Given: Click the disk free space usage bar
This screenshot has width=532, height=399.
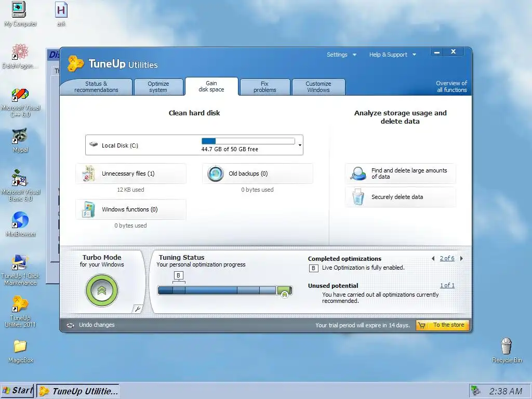Looking at the screenshot, I should (x=248, y=141).
